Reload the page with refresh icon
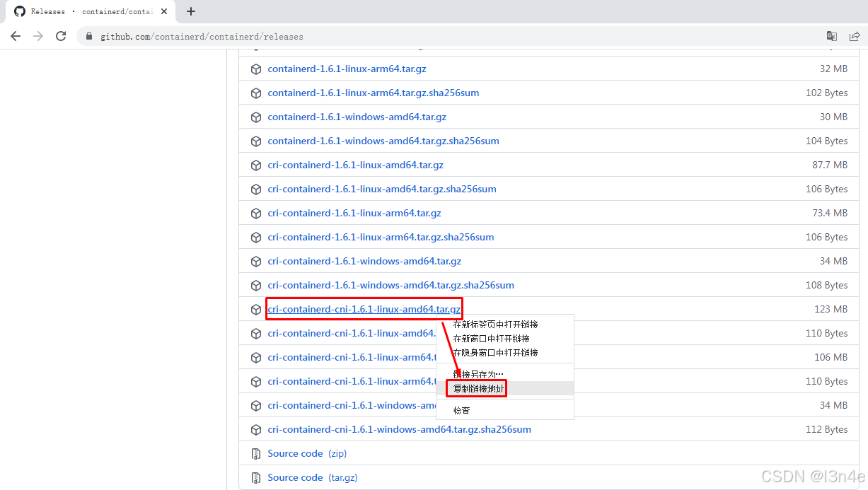Screen dimensions: 868x490 (61, 36)
